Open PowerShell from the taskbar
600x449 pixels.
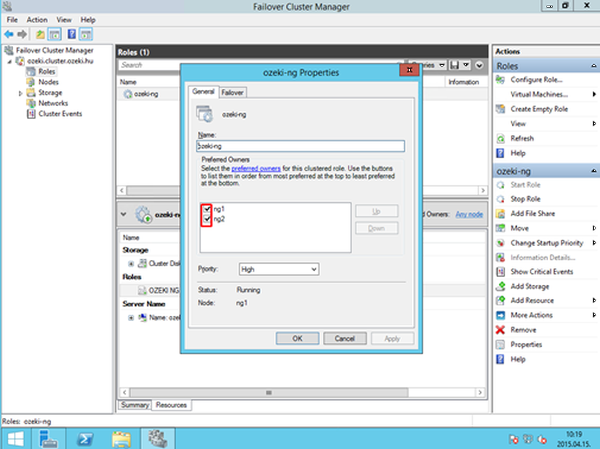(x=85, y=439)
